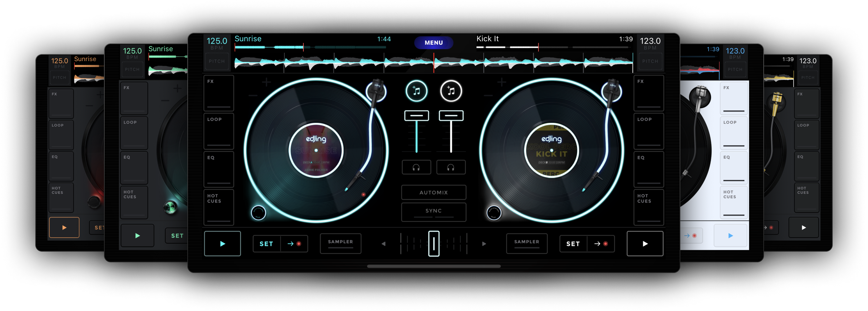This screenshot has height=311, width=868.
Task: Open the right deck LOOP panel
Action: (x=649, y=131)
